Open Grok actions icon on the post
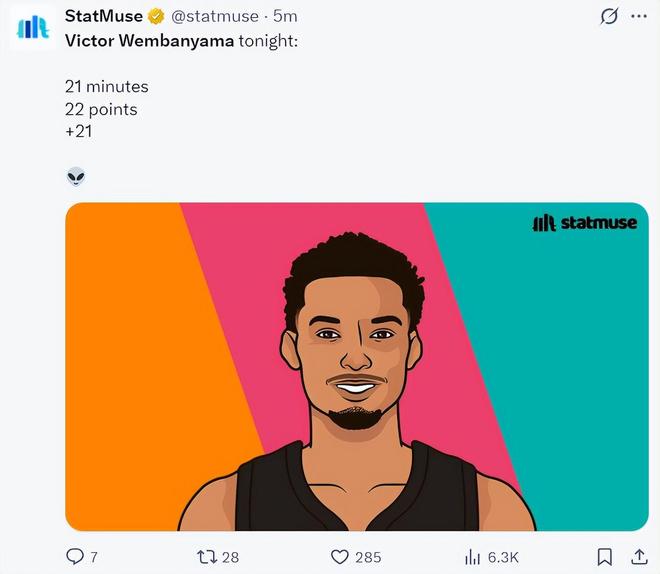This screenshot has width=660, height=574. (608, 17)
